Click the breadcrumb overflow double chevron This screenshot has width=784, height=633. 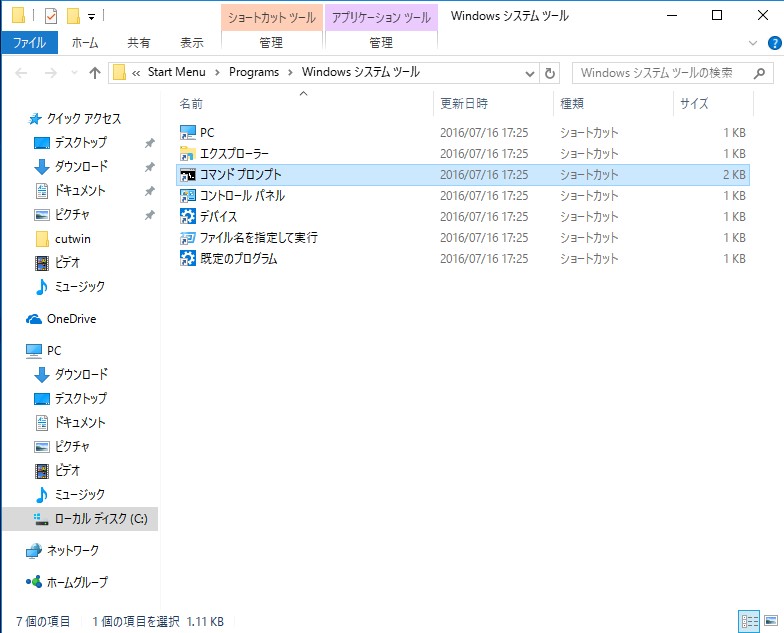136,73
